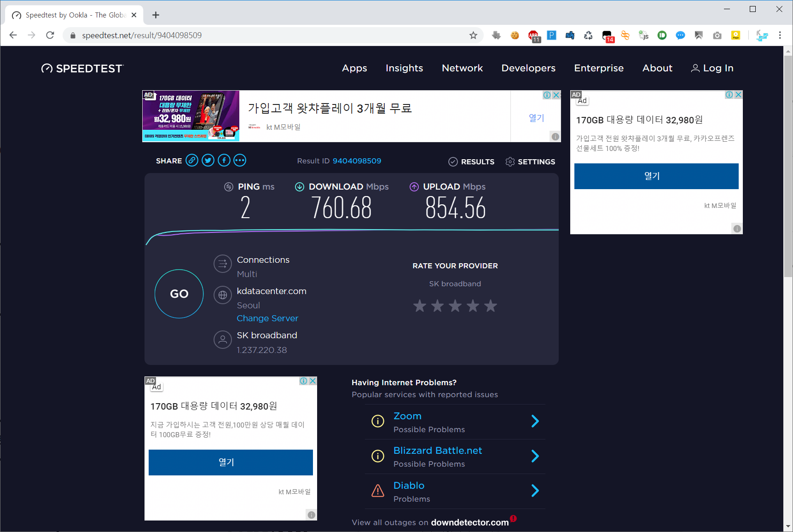Click the server globe icon
This screenshot has height=532, width=793.
223,295
